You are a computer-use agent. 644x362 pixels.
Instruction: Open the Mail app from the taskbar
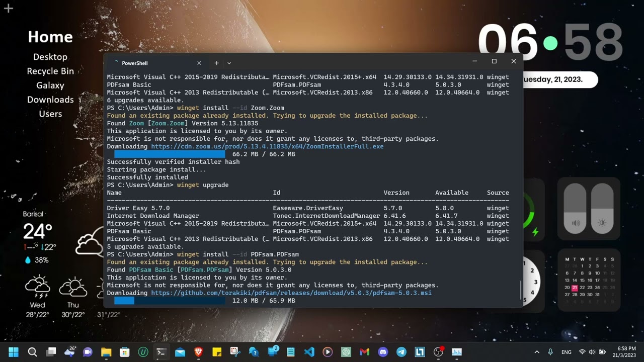[180, 352]
